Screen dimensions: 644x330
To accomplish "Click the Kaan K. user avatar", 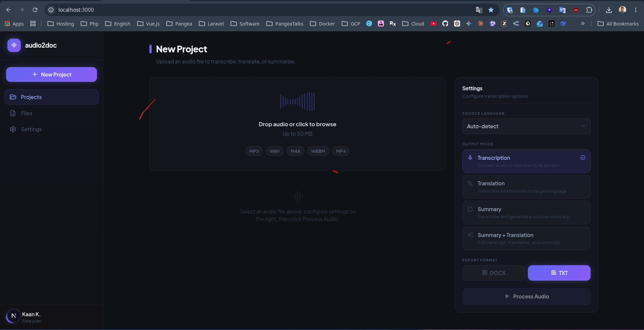I will pos(13,316).
